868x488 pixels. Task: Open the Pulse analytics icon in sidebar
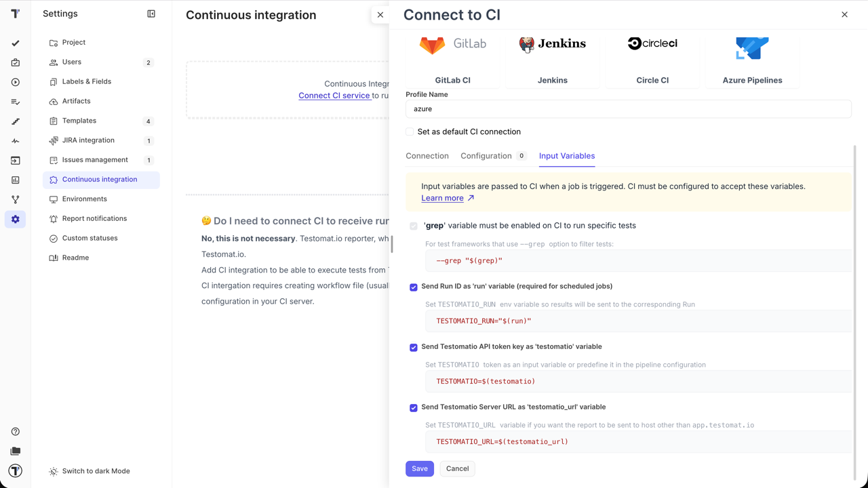tap(15, 140)
